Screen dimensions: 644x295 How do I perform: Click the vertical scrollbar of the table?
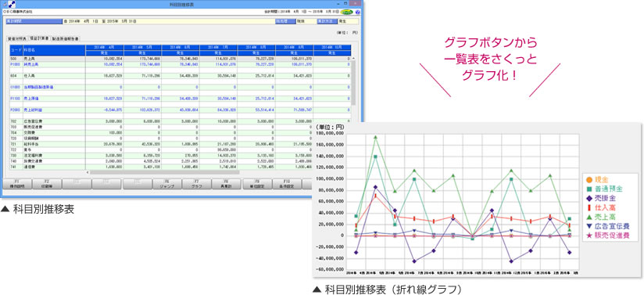(352, 113)
